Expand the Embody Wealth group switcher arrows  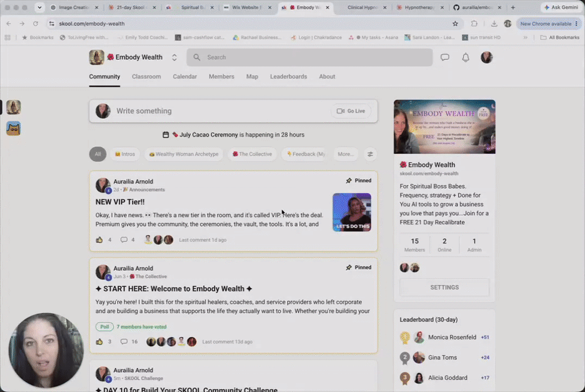click(x=174, y=58)
